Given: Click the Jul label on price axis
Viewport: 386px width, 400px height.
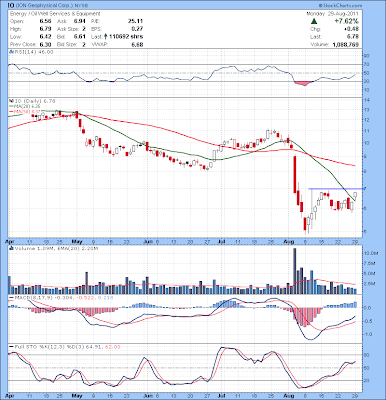Looking at the screenshot, I should (221, 241).
